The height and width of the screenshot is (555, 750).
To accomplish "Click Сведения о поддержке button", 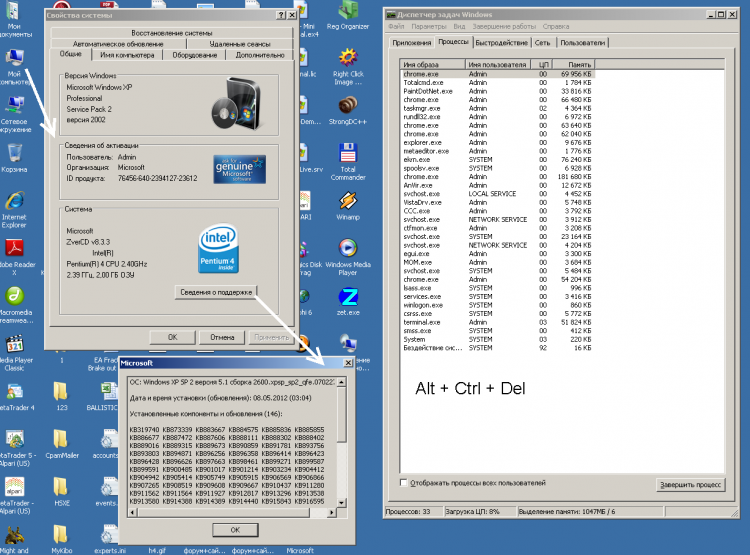I will (x=216, y=292).
